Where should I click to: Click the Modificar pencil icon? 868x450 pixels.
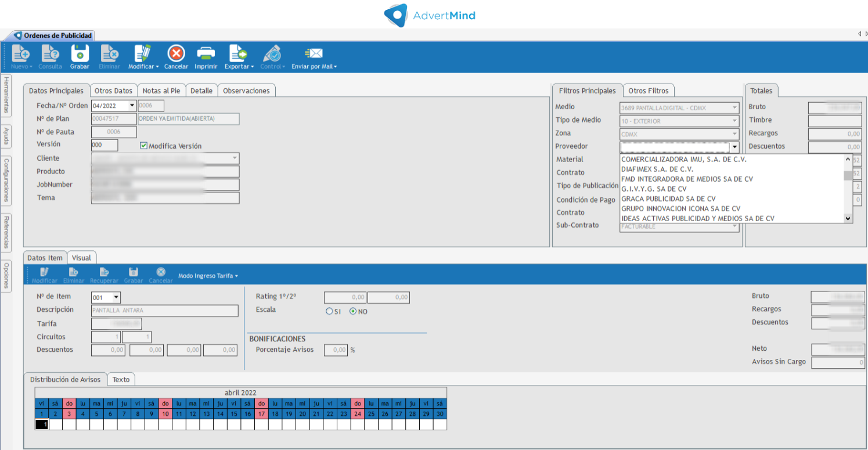[x=142, y=53]
